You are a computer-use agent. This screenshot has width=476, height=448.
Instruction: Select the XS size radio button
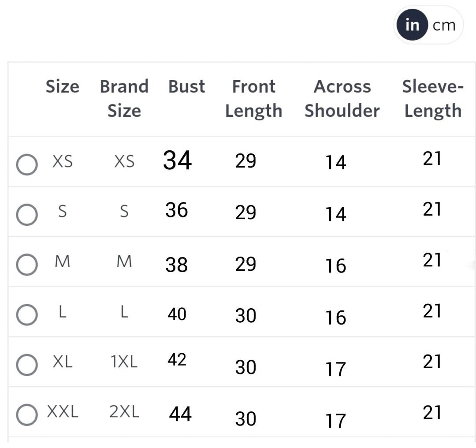(x=26, y=164)
